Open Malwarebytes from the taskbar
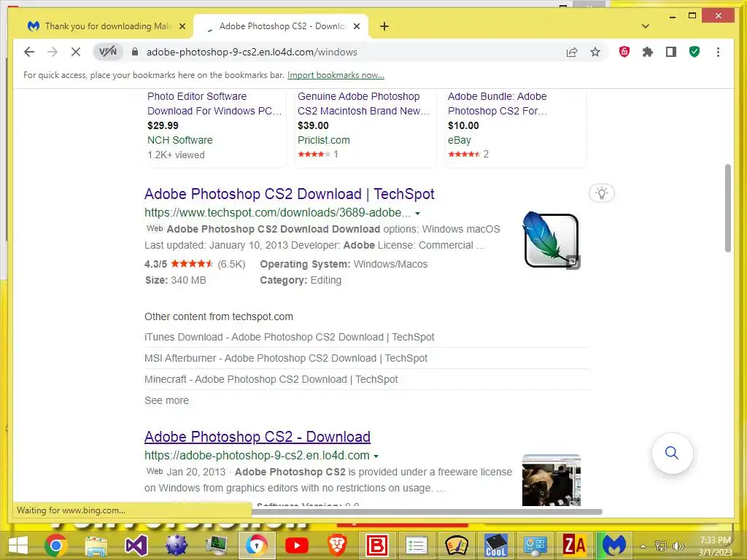Image resolution: width=747 pixels, height=560 pixels. pyautogui.click(x=614, y=545)
